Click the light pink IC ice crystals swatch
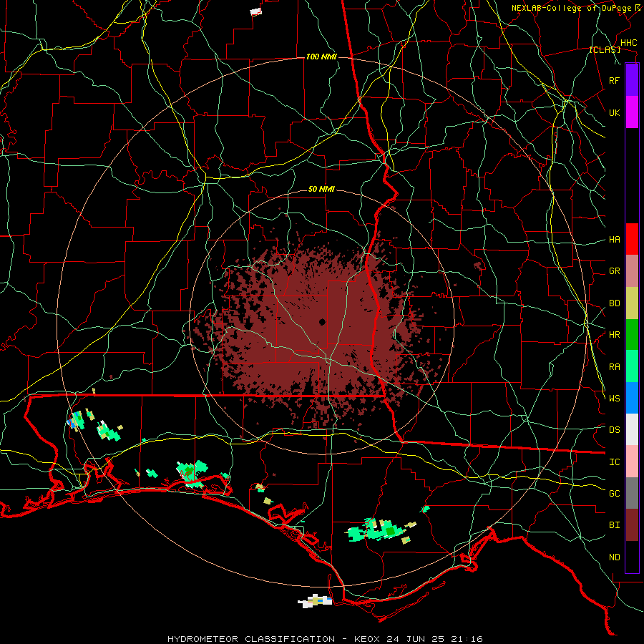Viewport: 644px width, 644px height. 632,462
